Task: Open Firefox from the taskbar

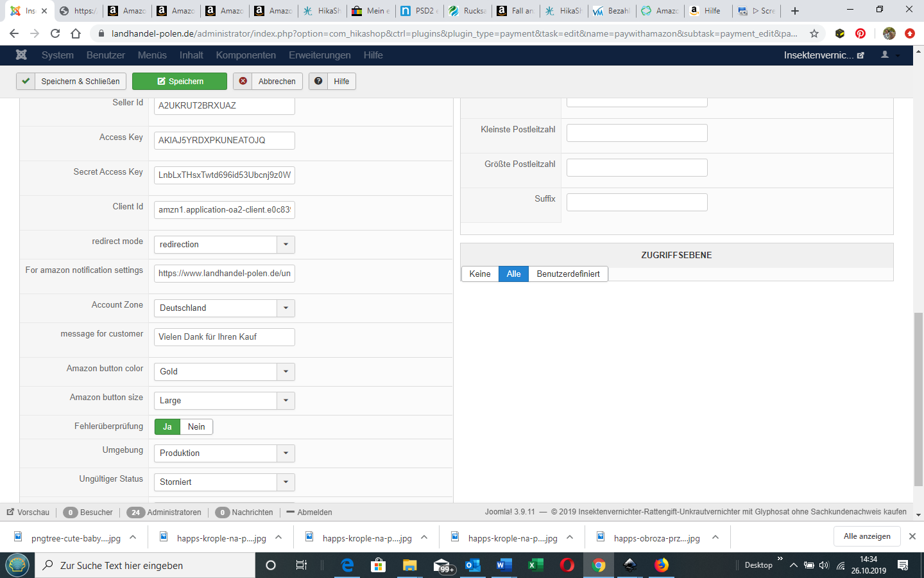Action: [662, 565]
